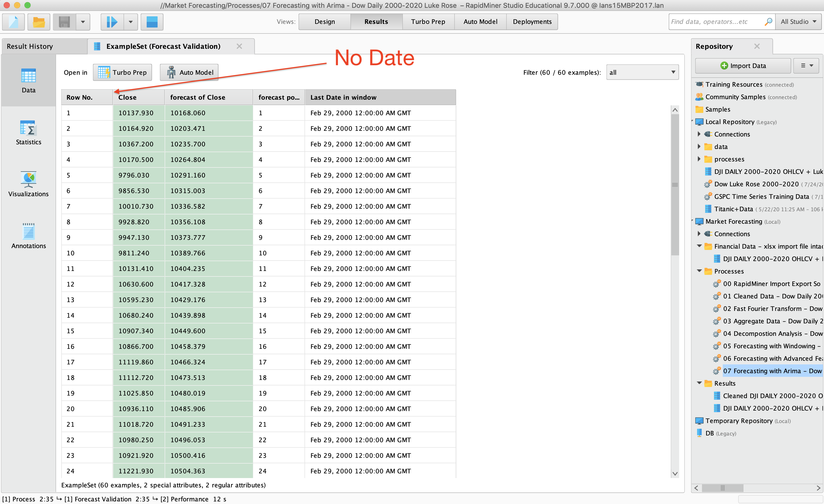Collapse the Financial Data folder
This screenshot has height=504, width=824.
coord(699,246)
